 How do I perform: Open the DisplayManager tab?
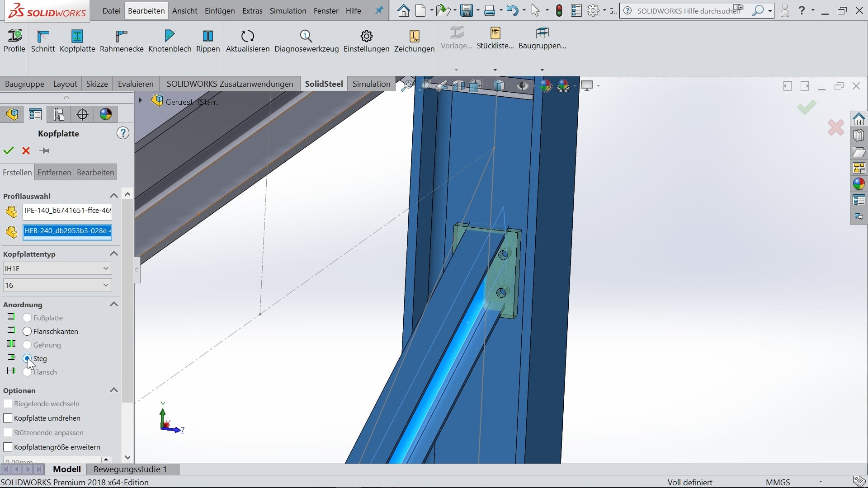click(106, 114)
